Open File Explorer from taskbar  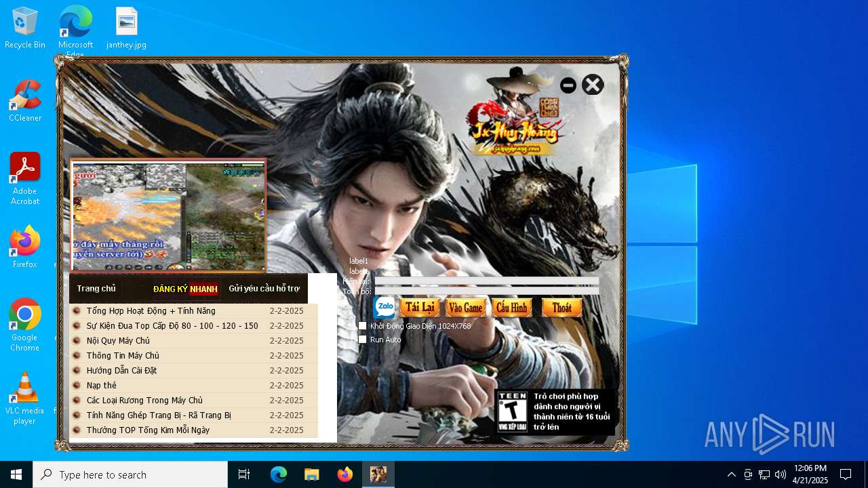pyautogui.click(x=312, y=474)
